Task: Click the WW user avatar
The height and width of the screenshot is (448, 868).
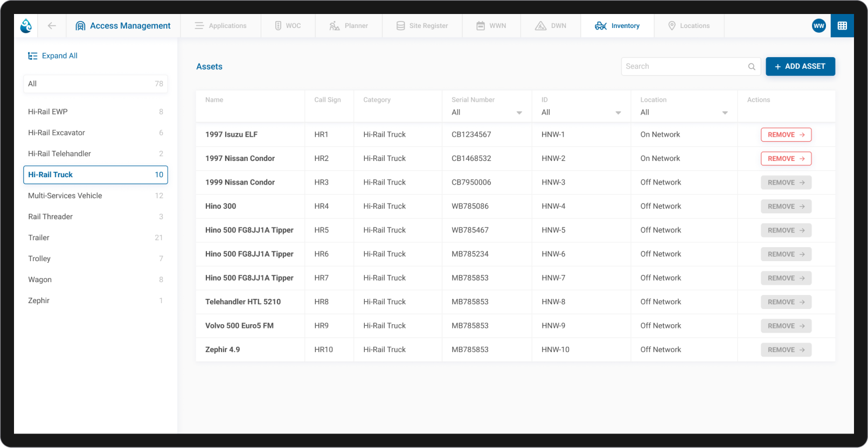Action: click(818, 25)
